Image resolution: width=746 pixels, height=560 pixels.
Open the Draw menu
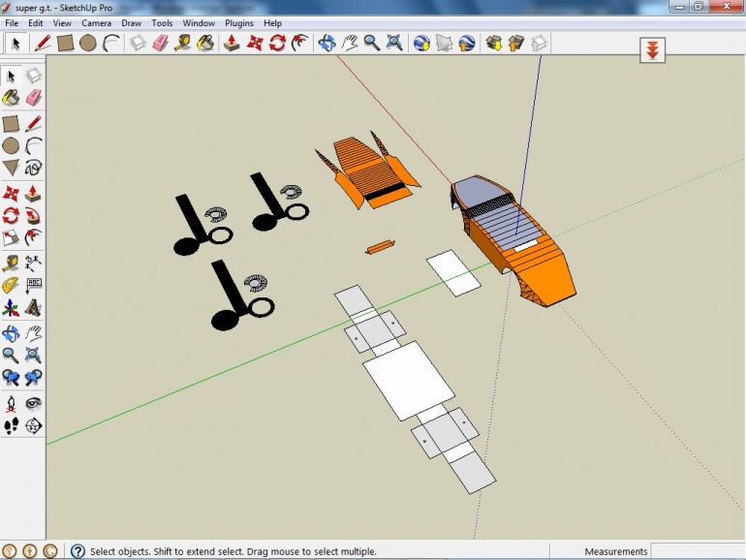132,23
